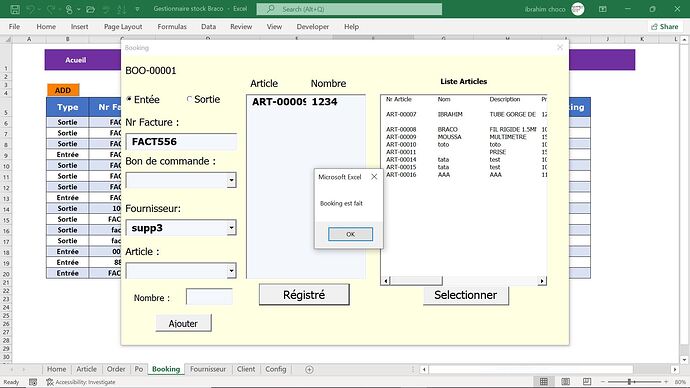
Task: Click Liste Articles left scroll arrow
Action: click(x=386, y=281)
